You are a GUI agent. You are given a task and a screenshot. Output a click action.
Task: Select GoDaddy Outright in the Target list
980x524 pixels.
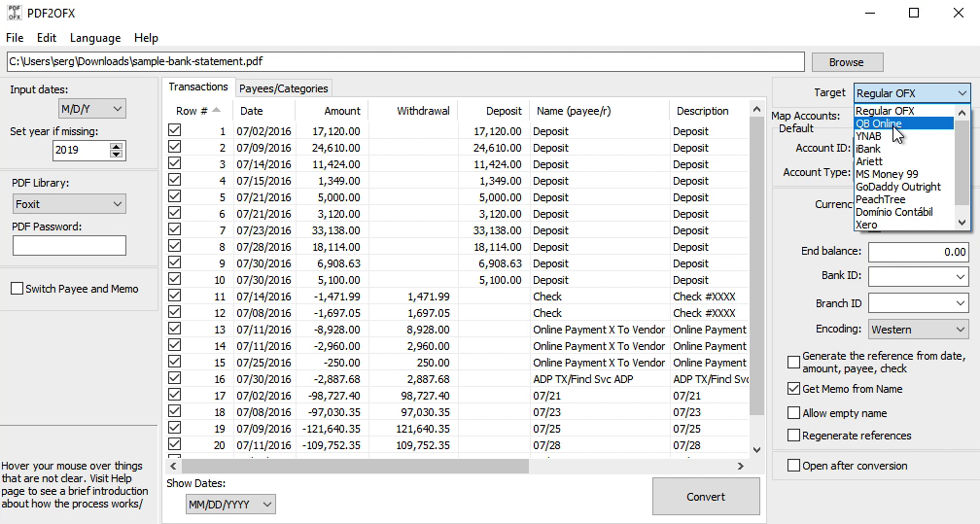[904, 187]
